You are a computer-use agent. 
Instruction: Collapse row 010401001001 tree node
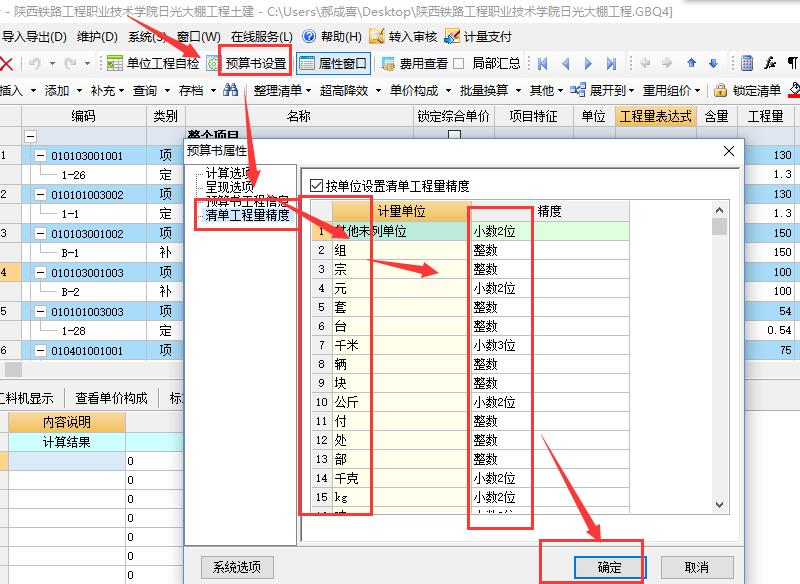coord(40,350)
